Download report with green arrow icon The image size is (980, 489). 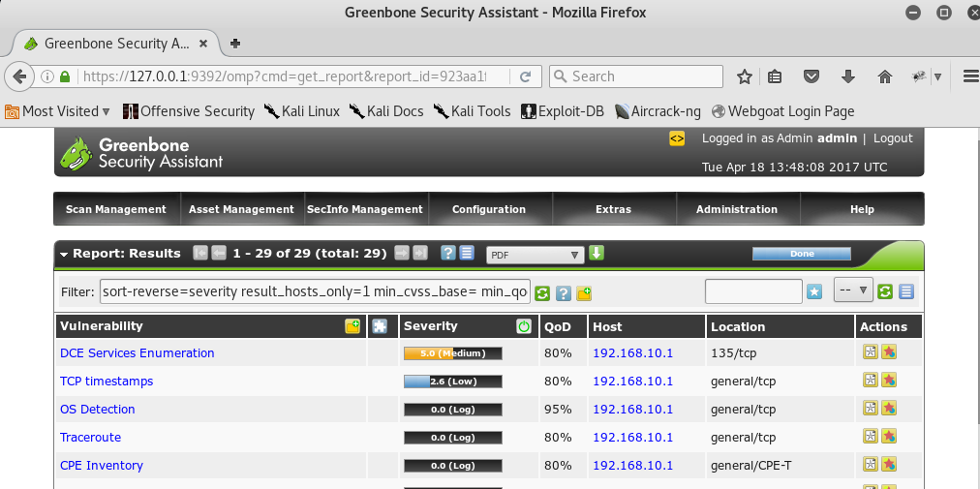pos(597,254)
